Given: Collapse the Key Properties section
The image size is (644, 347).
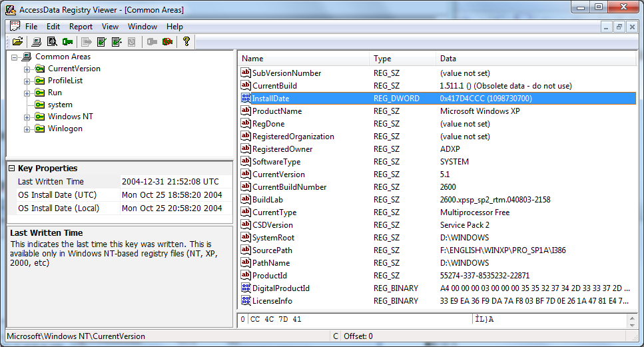Looking at the screenshot, I should coord(12,169).
